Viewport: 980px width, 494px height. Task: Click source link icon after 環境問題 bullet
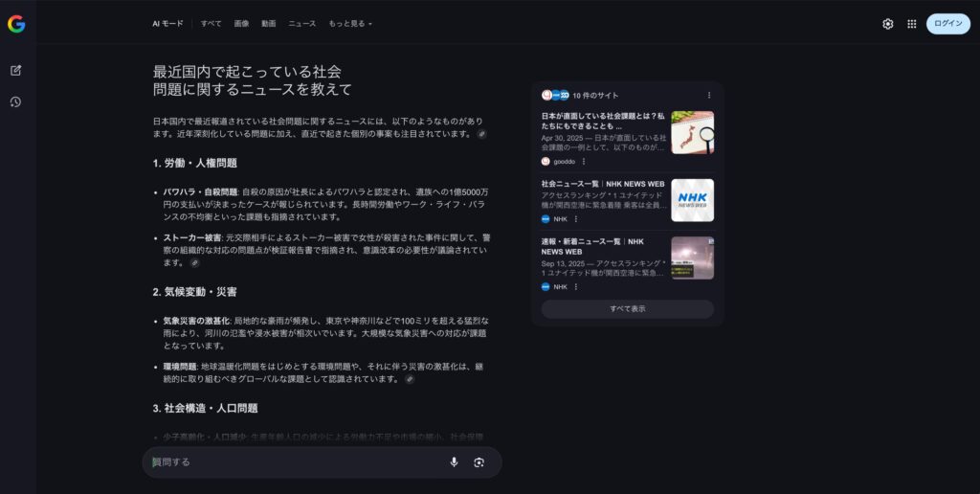pos(410,379)
